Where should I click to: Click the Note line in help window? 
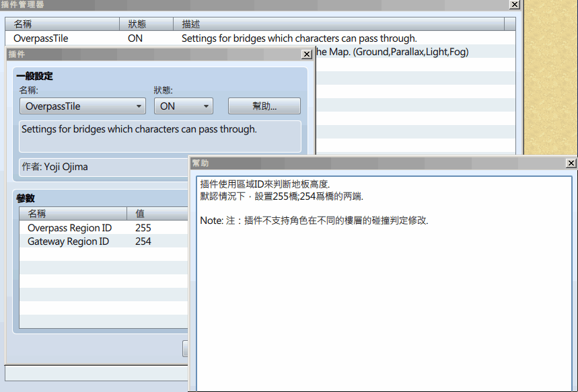point(314,221)
